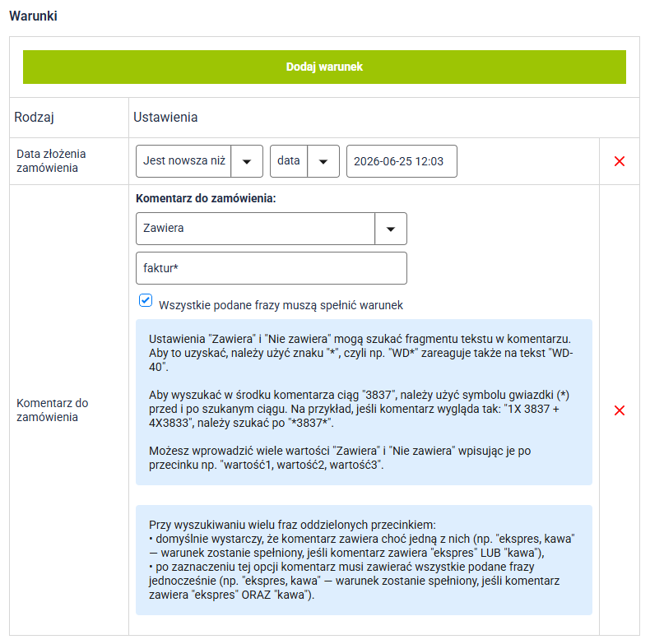
Task: Click the Rodzaj column header
Action: pos(34,118)
